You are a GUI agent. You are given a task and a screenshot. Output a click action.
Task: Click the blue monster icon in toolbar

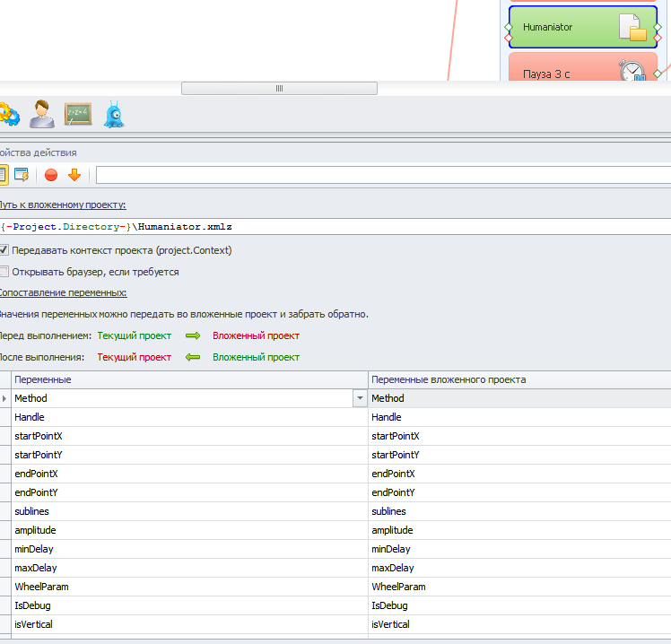click(x=113, y=115)
